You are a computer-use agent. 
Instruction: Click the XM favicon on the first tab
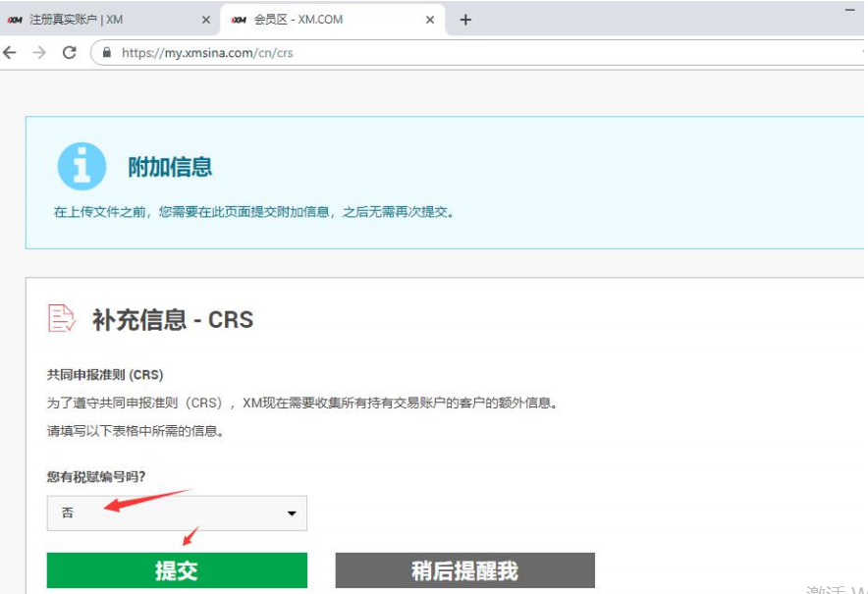[x=15, y=20]
